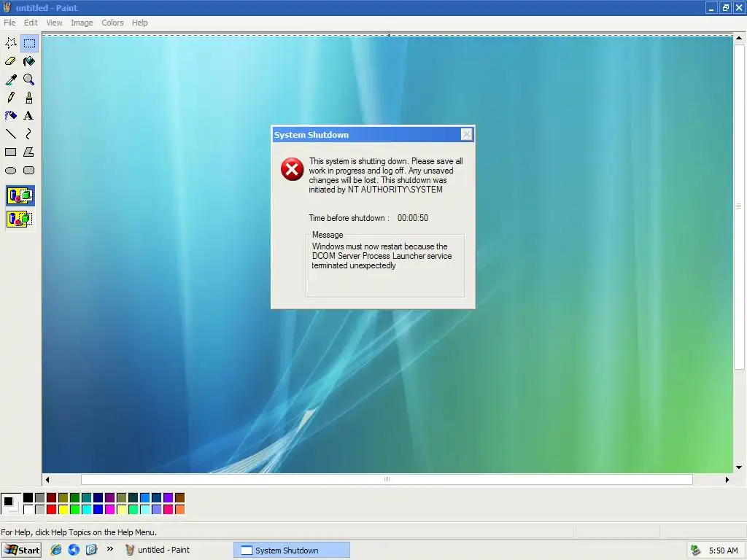Pick the Brush tool
The width and height of the screenshot is (747, 560).
tap(29, 97)
